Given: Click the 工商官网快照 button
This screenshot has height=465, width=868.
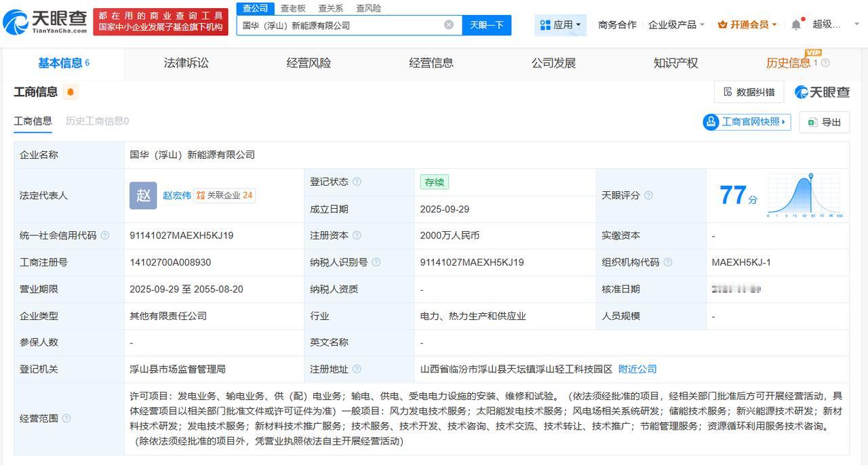Looking at the screenshot, I should tap(747, 122).
